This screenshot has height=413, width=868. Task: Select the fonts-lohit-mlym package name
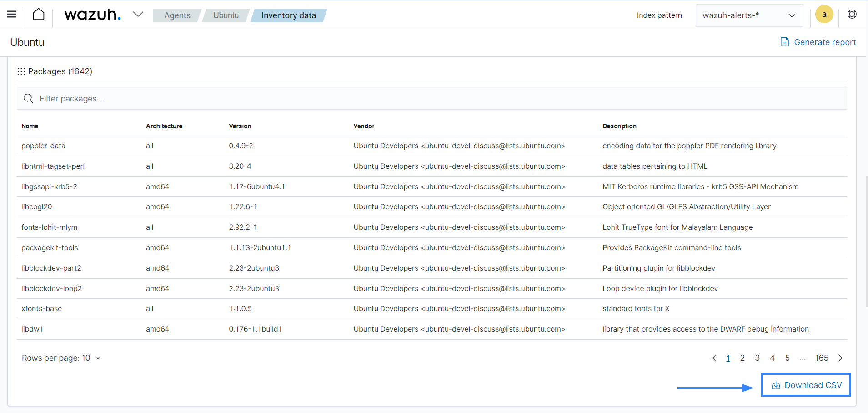[50, 227]
